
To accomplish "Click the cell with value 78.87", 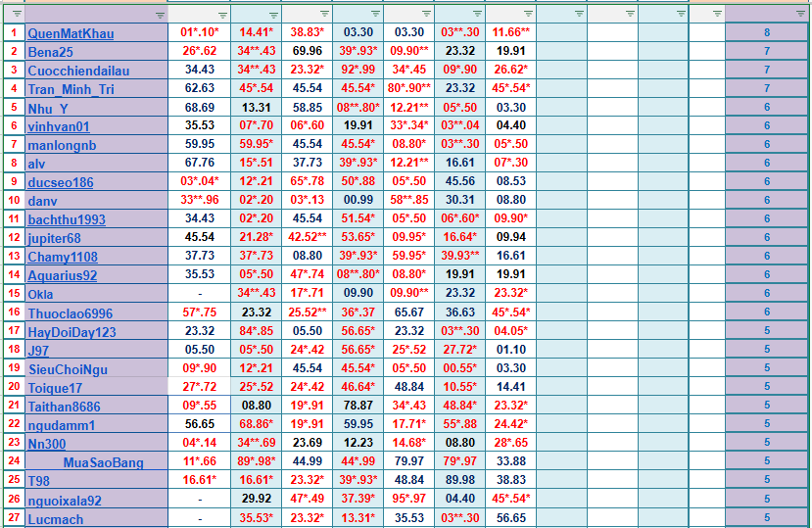I will coord(358,405).
